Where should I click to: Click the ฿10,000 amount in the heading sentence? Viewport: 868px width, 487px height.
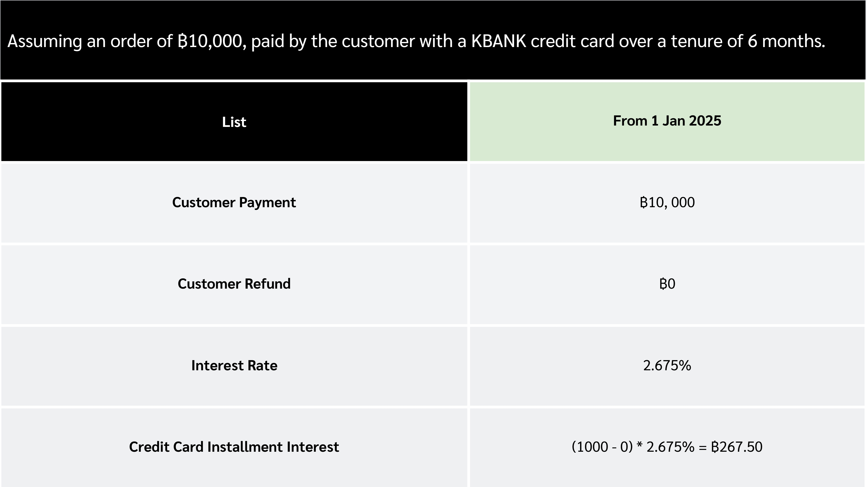[x=212, y=41]
